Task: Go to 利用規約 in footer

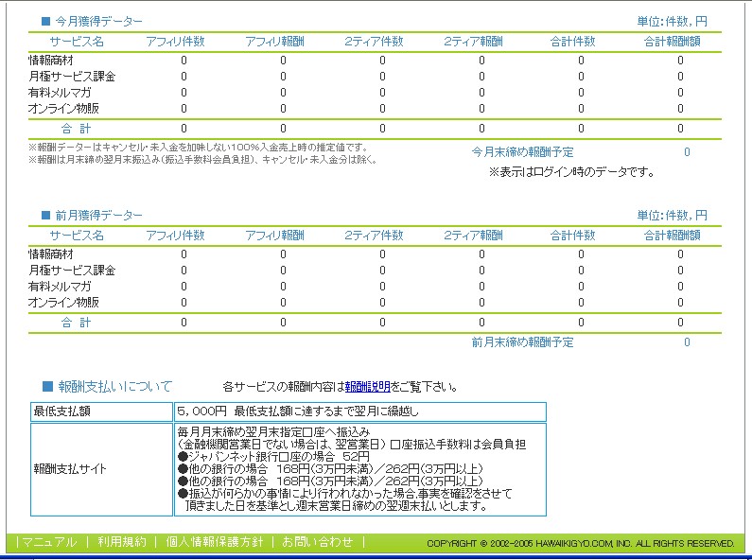Action: click(x=122, y=542)
